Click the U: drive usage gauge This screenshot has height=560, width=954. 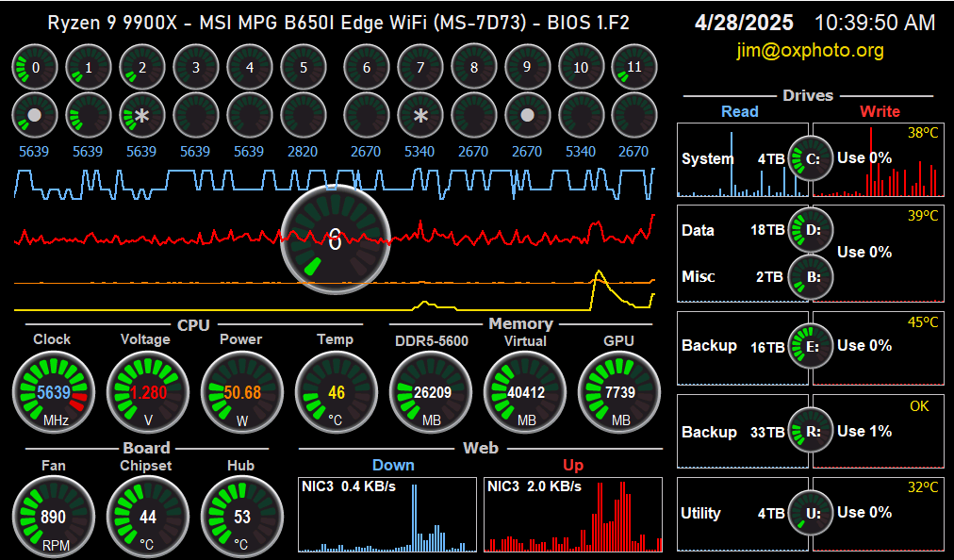[811, 513]
